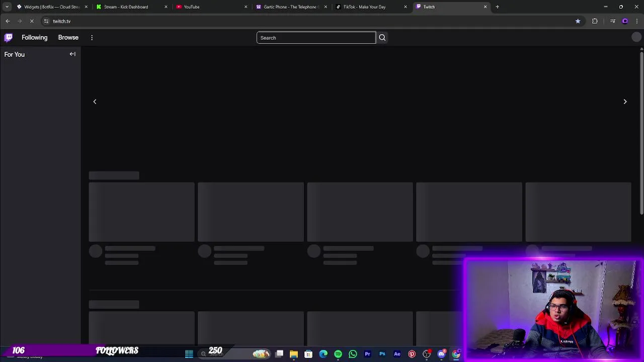Click the magnifying glass search button
This screenshot has width=644, height=362.
(x=382, y=38)
